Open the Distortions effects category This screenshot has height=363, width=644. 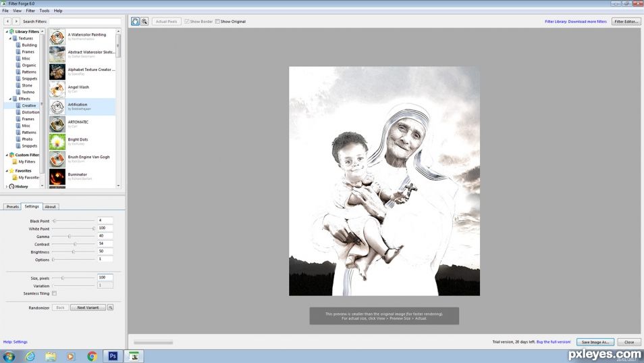tap(30, 112)
